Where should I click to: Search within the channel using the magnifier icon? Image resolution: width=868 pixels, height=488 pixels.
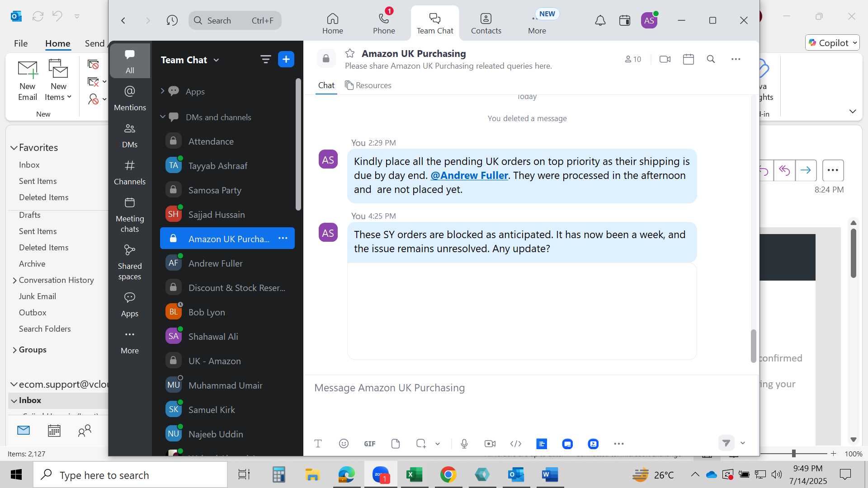tap(711, 59)
